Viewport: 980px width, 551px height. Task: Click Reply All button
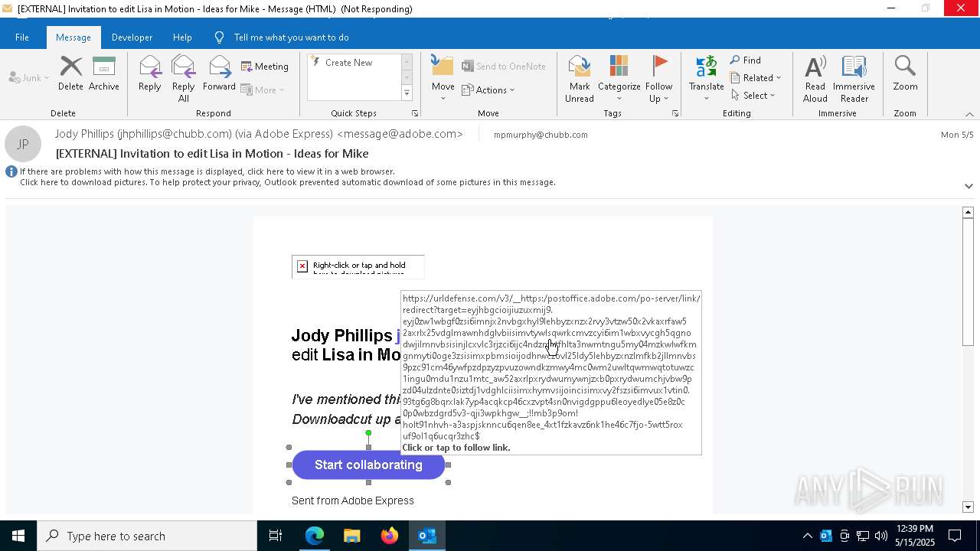coord(183,79)
